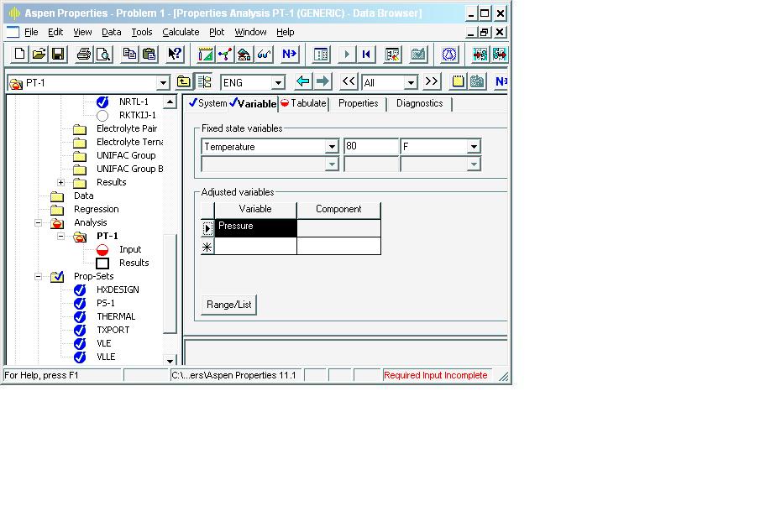Go up one level in the Data Browser
Viewport: 776px width, 532px height.
pos(184,81)
